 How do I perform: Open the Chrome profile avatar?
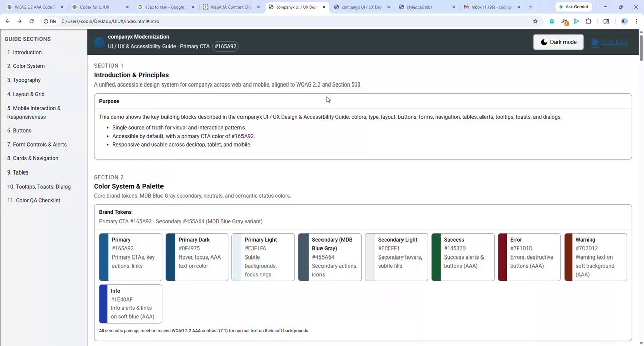coord(624,21)
